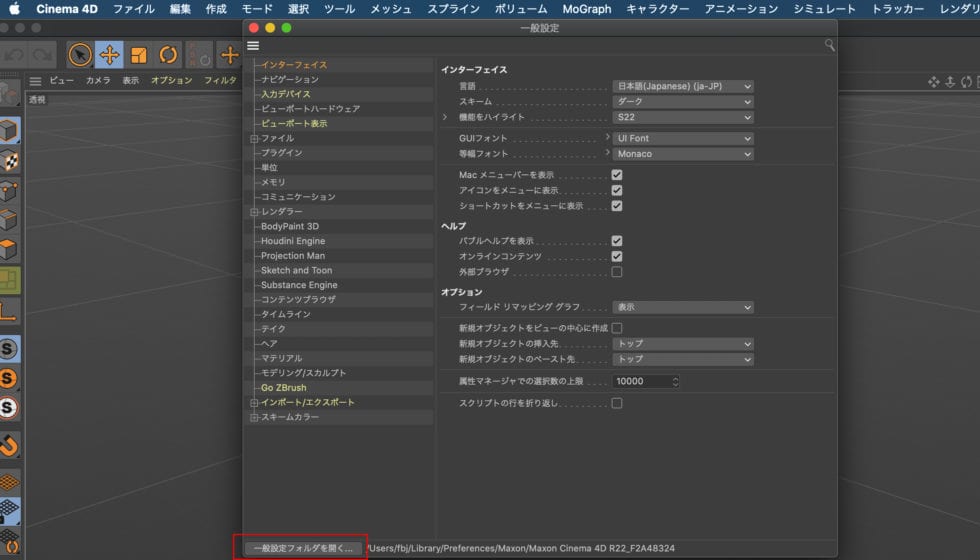This screenshot has height=560, width=980.
Task: Click Viewport Solo Single orange S icon
Action: (x=9, y=378)
